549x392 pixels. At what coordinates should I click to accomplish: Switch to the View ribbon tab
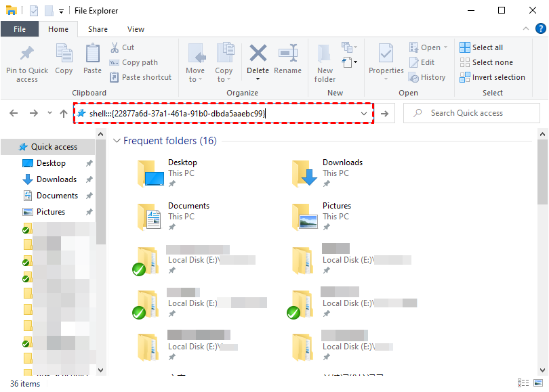coord(136,29)
